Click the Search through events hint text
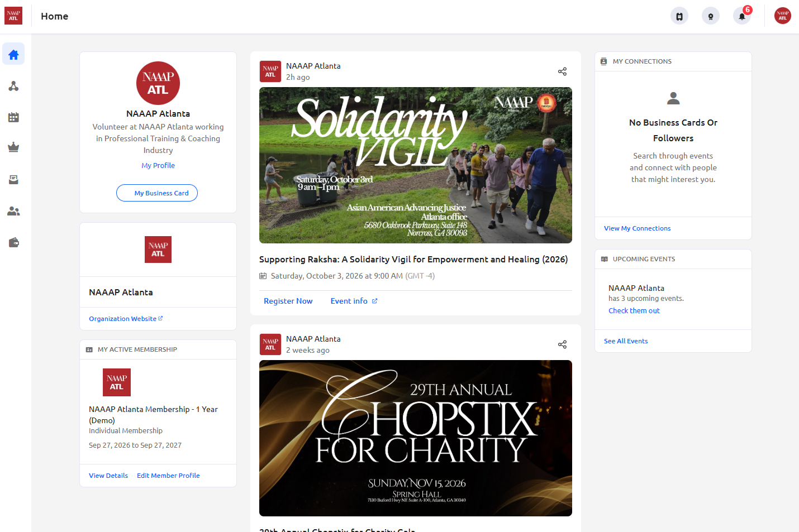The image size is (799, 532). (x=673, y=167)
